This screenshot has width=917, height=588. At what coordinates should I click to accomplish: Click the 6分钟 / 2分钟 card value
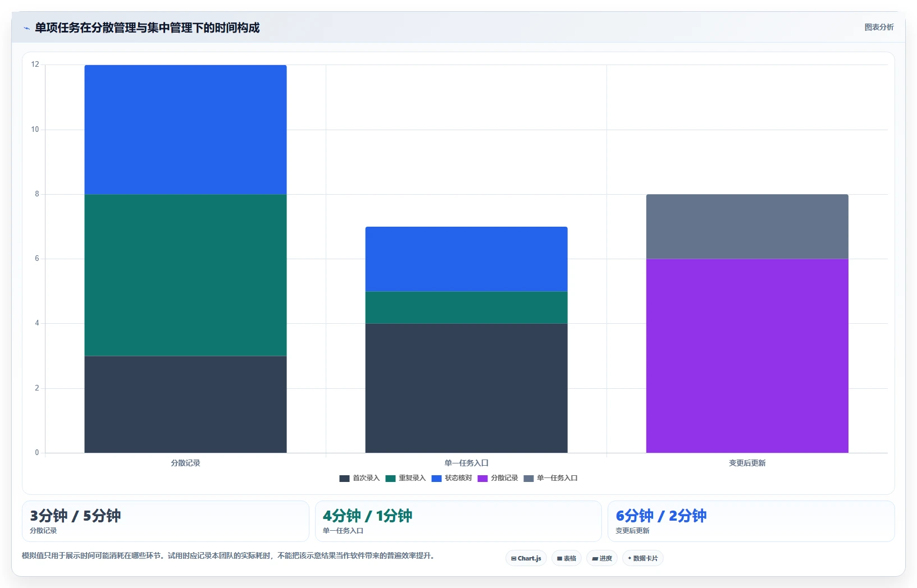[x=661, y=516]
